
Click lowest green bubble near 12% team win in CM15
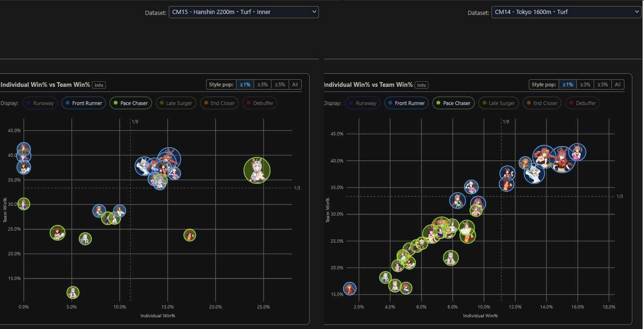click(x=73, y=293)
